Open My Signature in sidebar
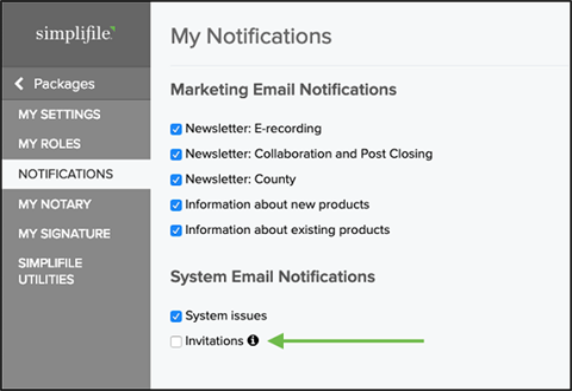 click(x=76, y=233)
